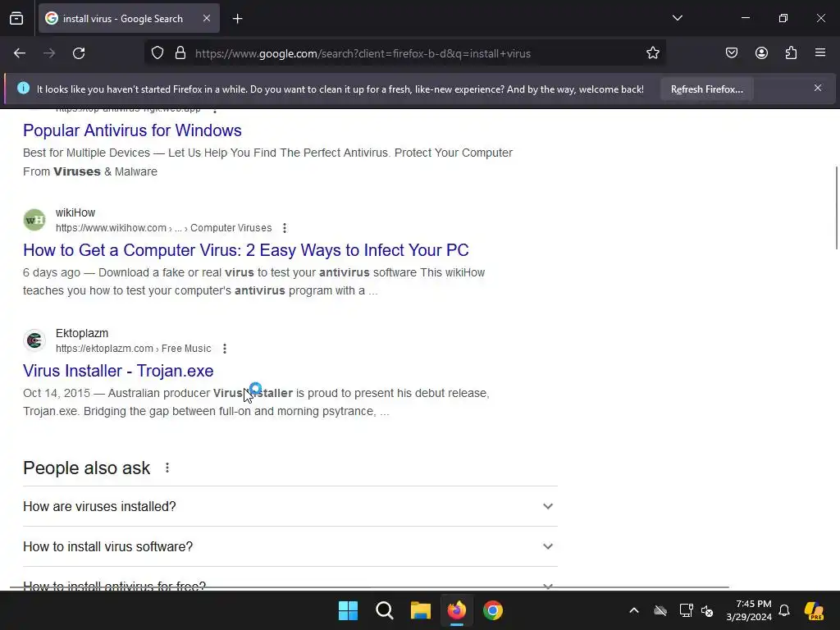Click wikihow.com Computer Viruses breadcrumb URL
The width and height of the screenshot is (840, 630).
tap(163, 228)
